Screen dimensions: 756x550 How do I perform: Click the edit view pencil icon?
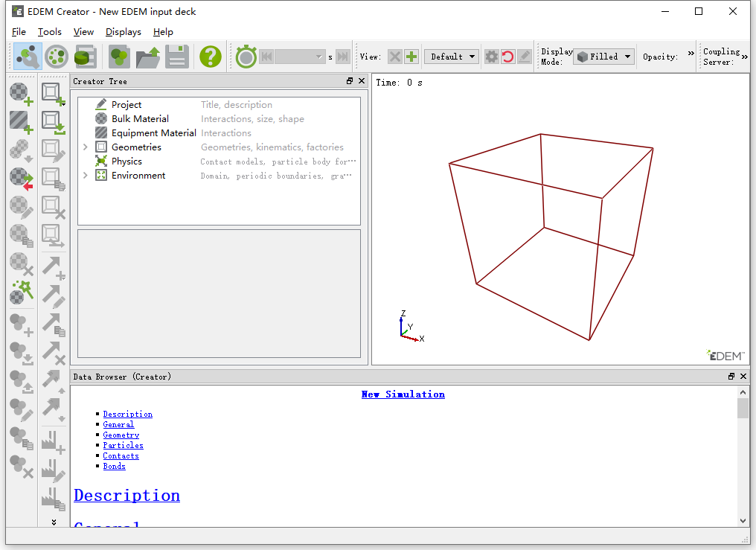[524, 57]
